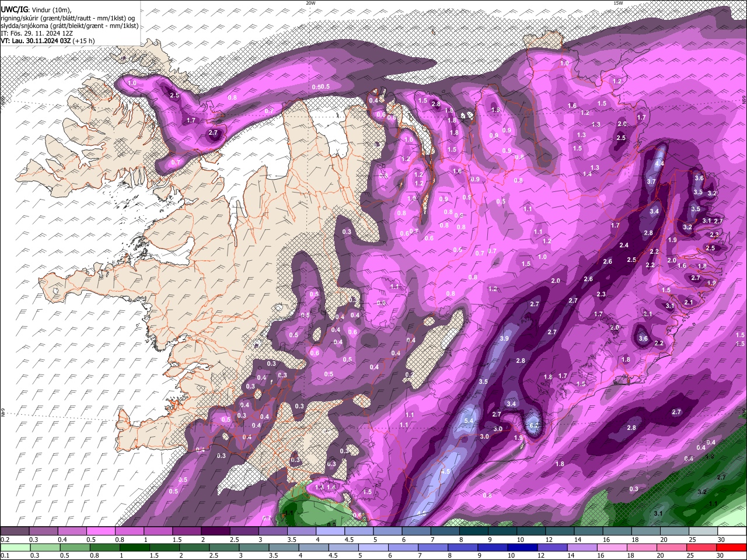The height and width of the screenshot is (560, 747).
Task: Select upper legend swatch between 0.5 and 0.8
Action: click(101, 531)
